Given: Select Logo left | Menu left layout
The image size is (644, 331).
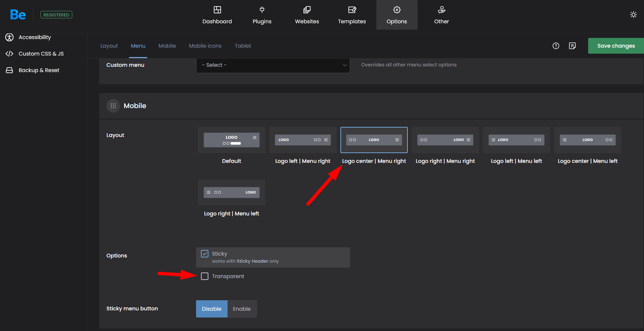Looking at the screenshot, I should (517, 140).
